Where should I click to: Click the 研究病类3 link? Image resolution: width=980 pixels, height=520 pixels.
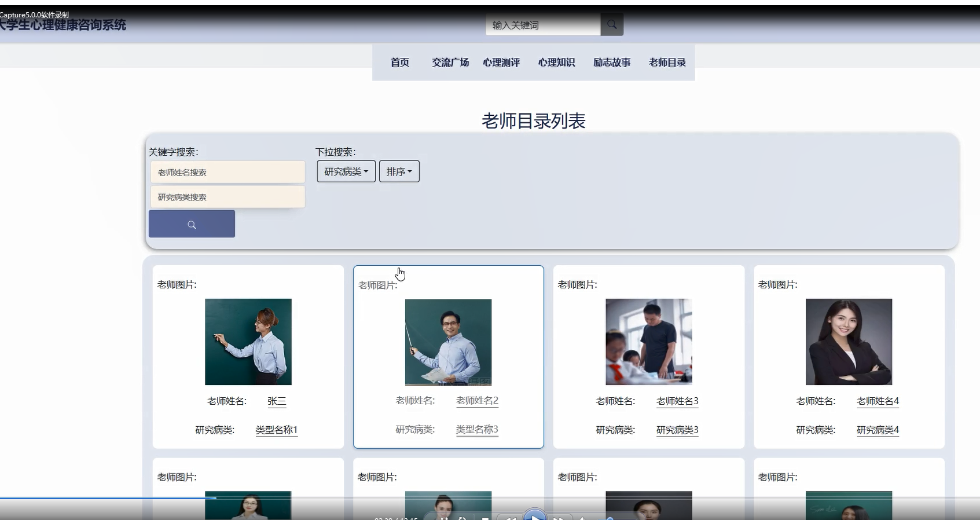[x=677, y=430]
